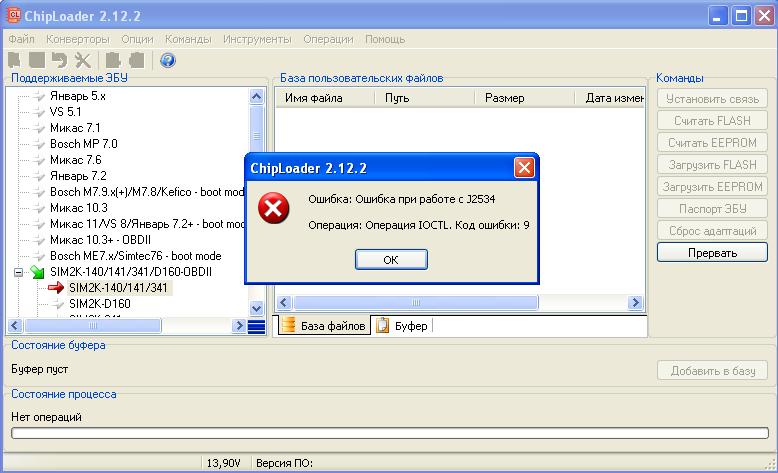Click the ECU tree scroll-right arrow
The width and height of the screenshot is (778, 473).
pyautogui.click(x=239, y=326)
